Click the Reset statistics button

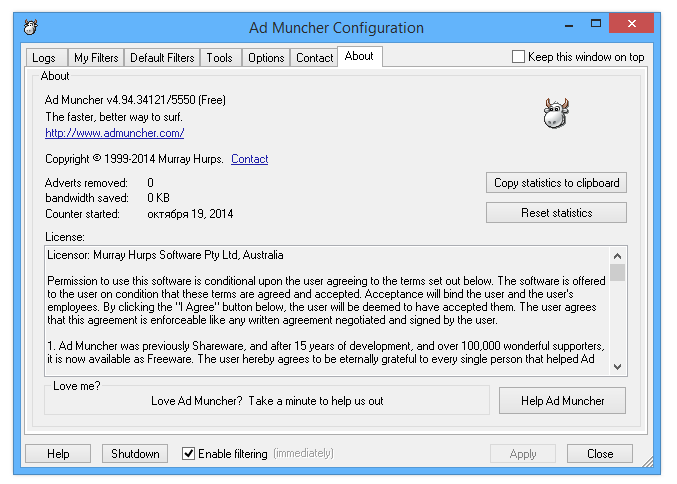pos(556,213)
